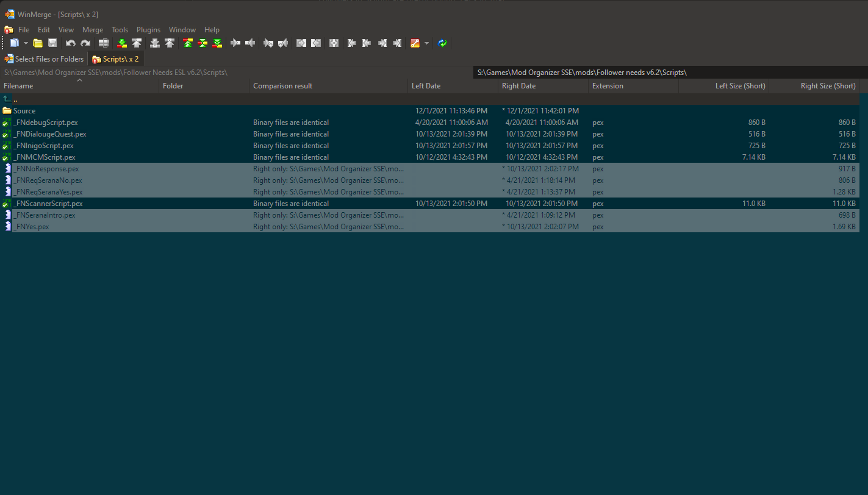
Task: Open the File menu
Action: [24, 30]
